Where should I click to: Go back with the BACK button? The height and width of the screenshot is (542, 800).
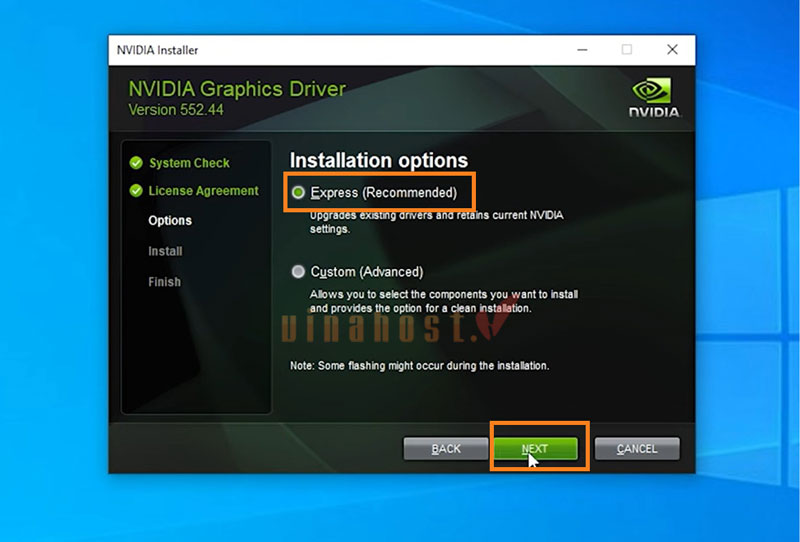[446, 449]
